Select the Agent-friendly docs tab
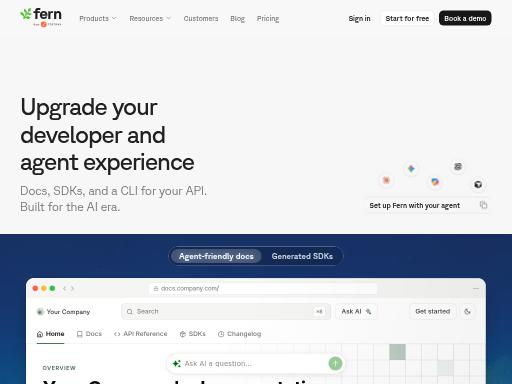 (x=216, y=256)
